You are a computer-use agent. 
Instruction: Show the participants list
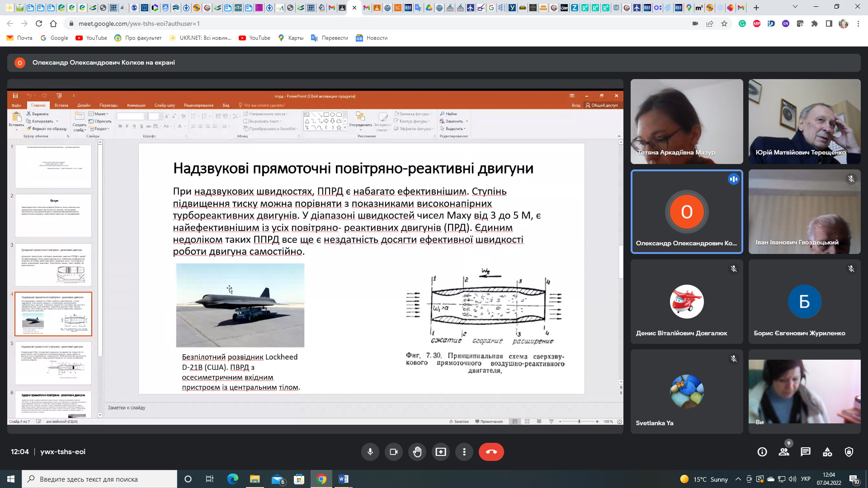784,452
